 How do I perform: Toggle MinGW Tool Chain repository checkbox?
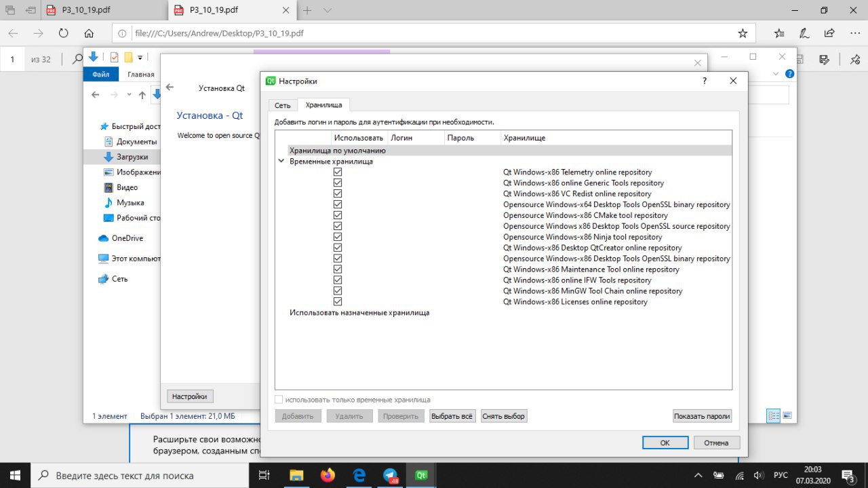(x=338, y=291)
